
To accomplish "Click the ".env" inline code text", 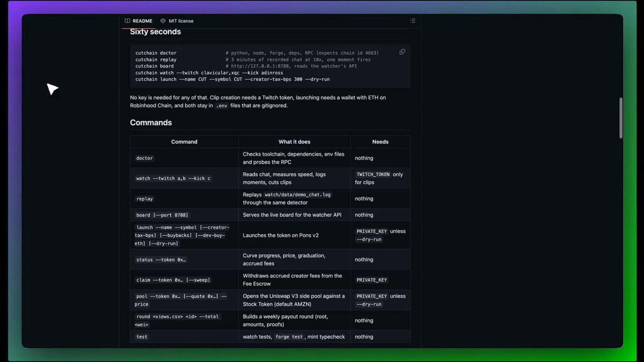I will click(x=221, y=106).
